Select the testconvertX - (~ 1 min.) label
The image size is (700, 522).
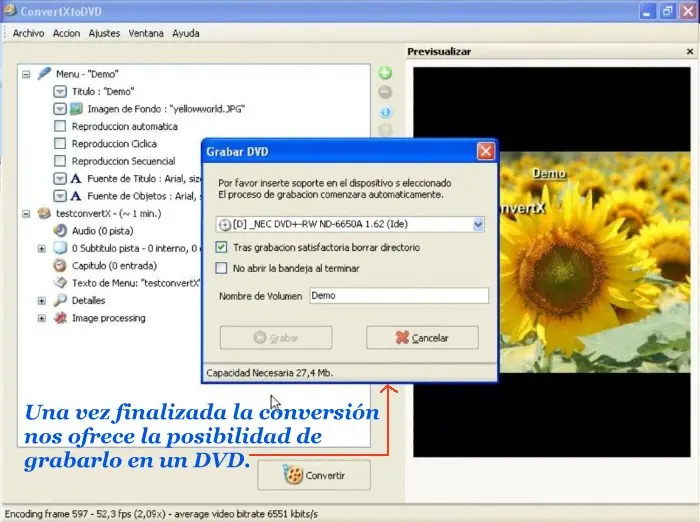108,213
